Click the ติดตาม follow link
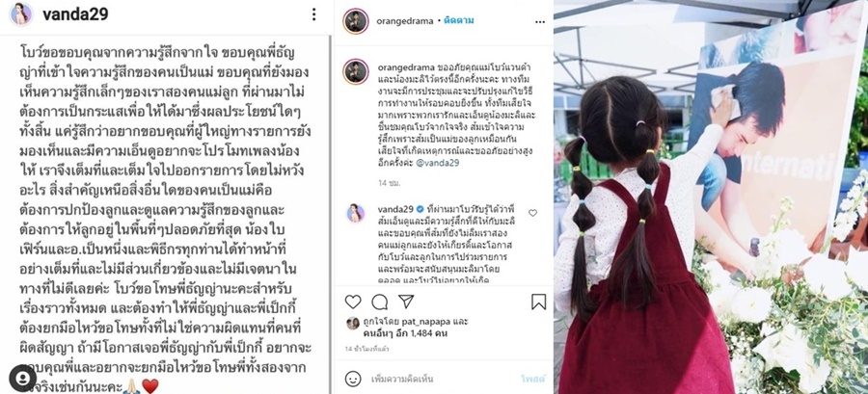Image resolution: width=868 pixels, height=394 pixels. [458, 21]
